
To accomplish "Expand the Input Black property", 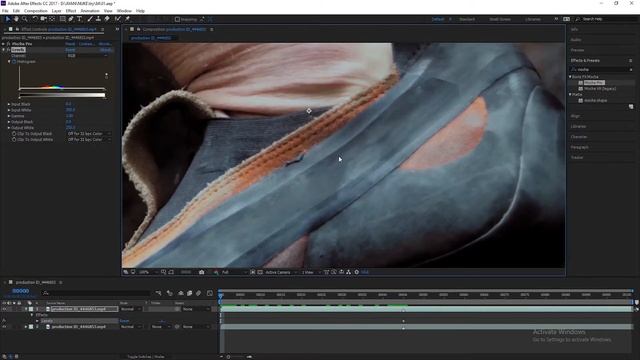I will 9,104.
